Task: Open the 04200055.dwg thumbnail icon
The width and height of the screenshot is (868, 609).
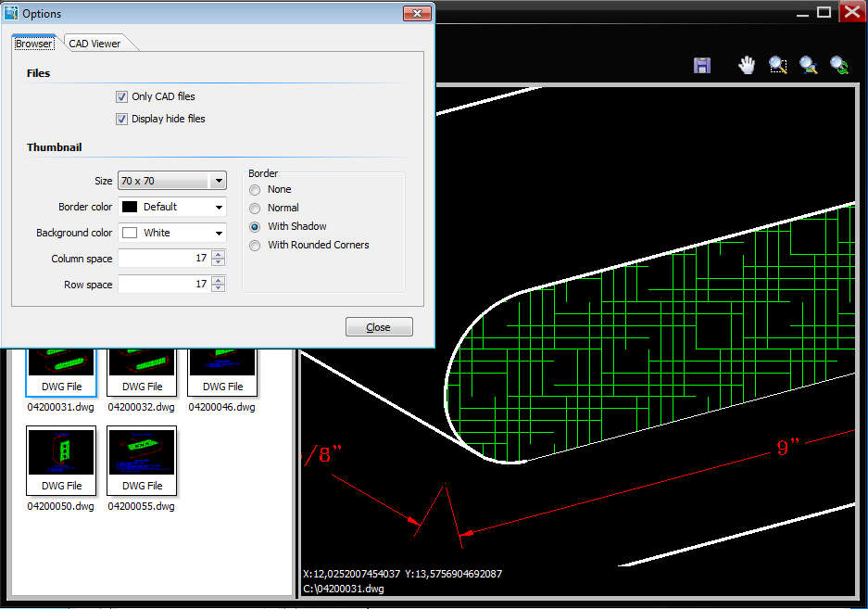Action: pos(142,460)
